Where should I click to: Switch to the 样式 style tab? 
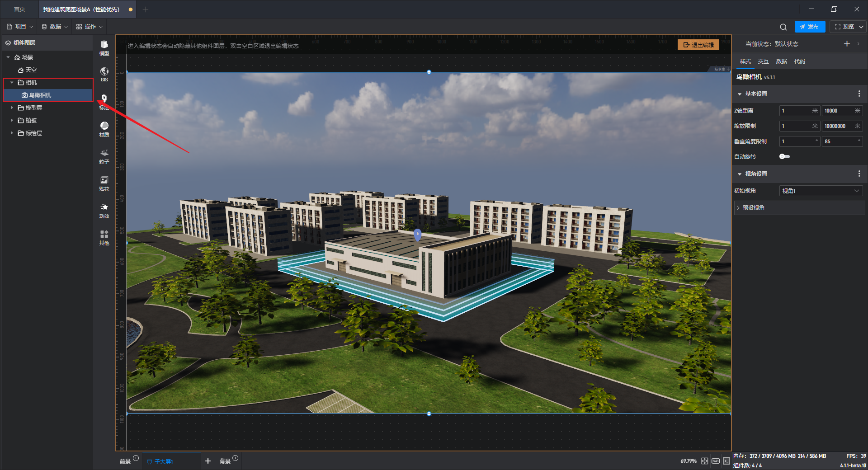click(x=745, y=61)
